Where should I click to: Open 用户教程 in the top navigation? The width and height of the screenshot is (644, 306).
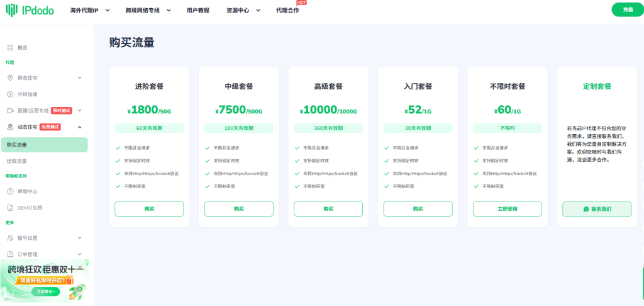pyautogui.click(x=199, y=10)
